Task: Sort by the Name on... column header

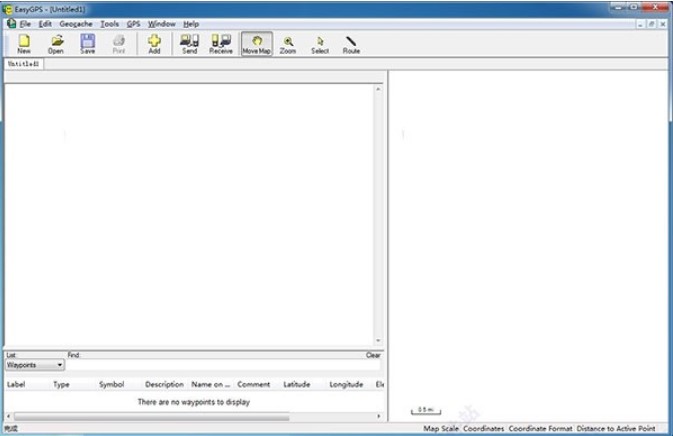Action: 210,385
